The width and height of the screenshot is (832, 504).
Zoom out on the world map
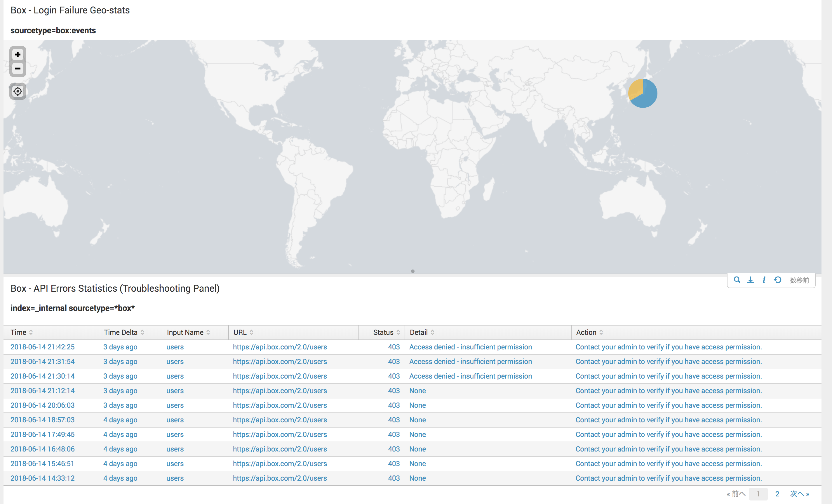point(18,69)
